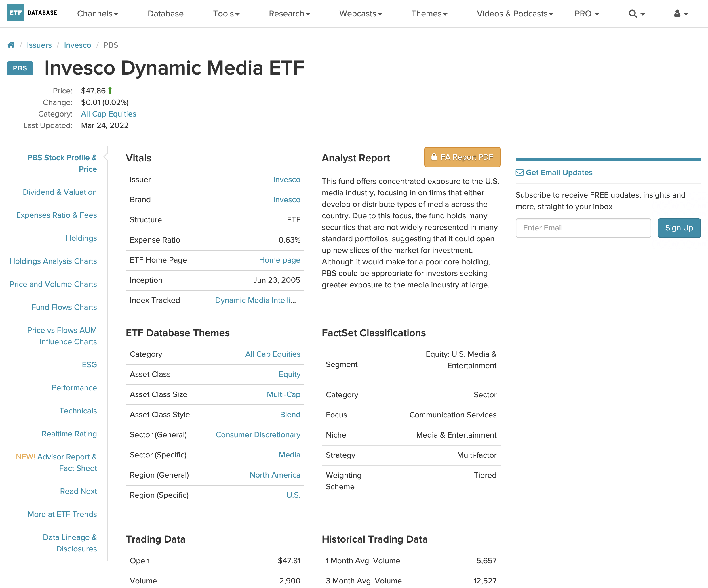Focus the Enter Email input field

pos(583,228)
